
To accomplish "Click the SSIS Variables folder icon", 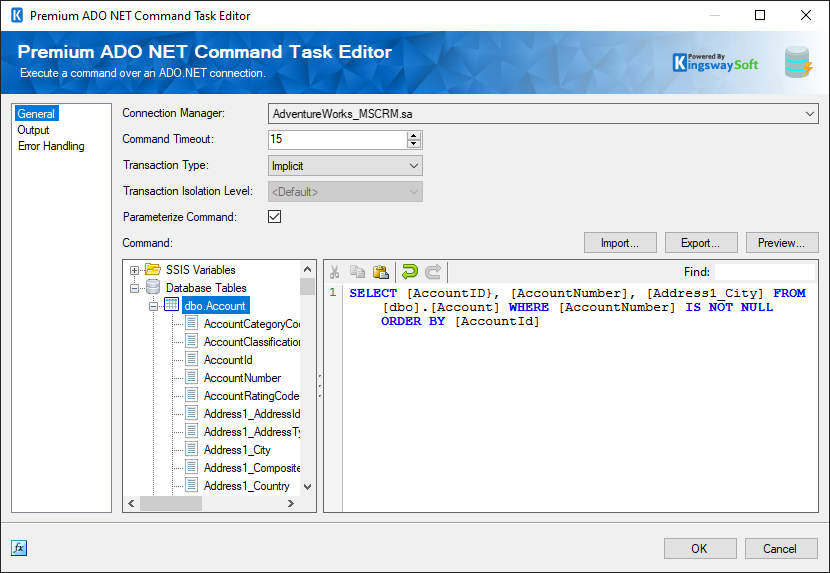I will click(153, 270).
